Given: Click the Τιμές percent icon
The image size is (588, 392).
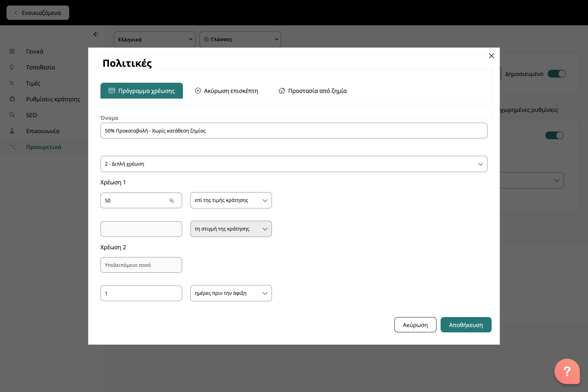Looking at the screenshot, I should (12, 83).
